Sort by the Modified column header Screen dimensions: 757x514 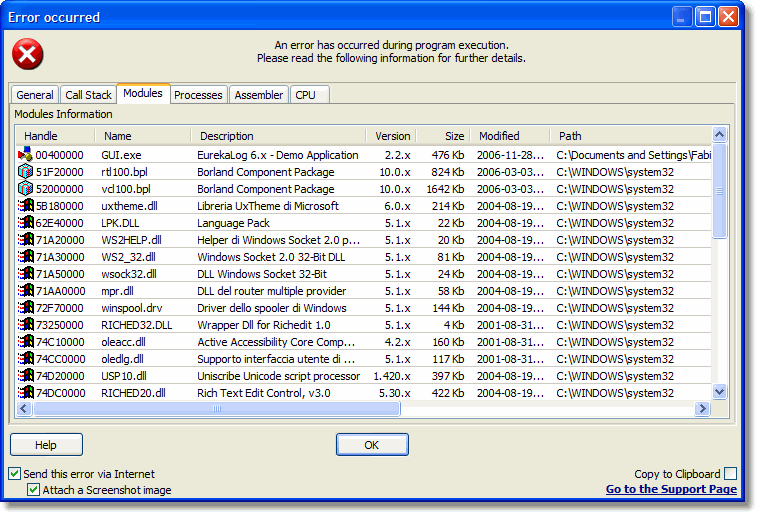[511, 136]
